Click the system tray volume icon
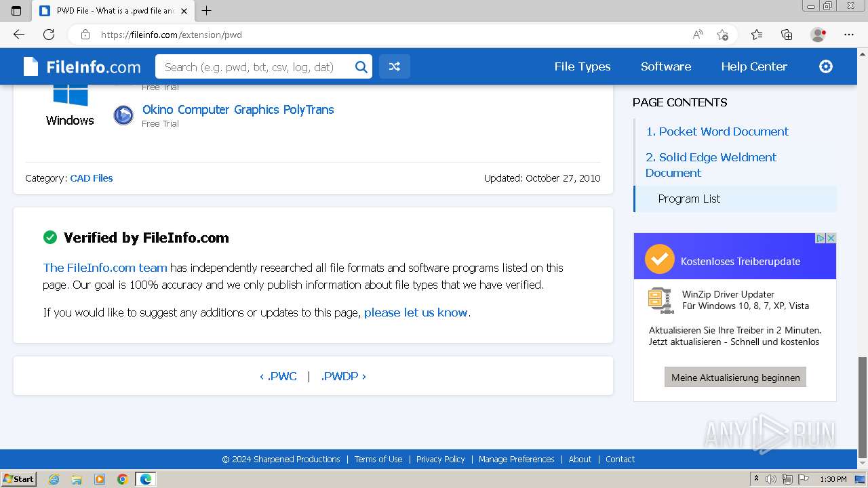The width and height of the screenshot is (868, 488). [x=772, y=479]
